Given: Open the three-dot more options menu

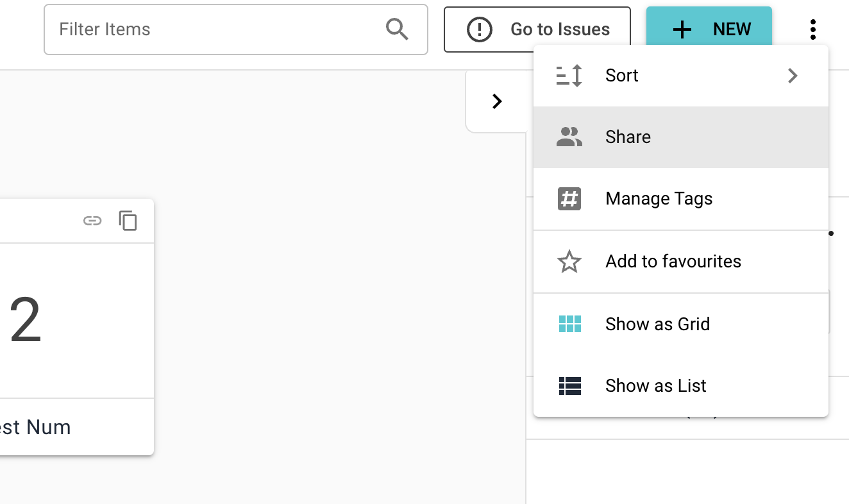Looking at the screenshot, I should (812, 29).
